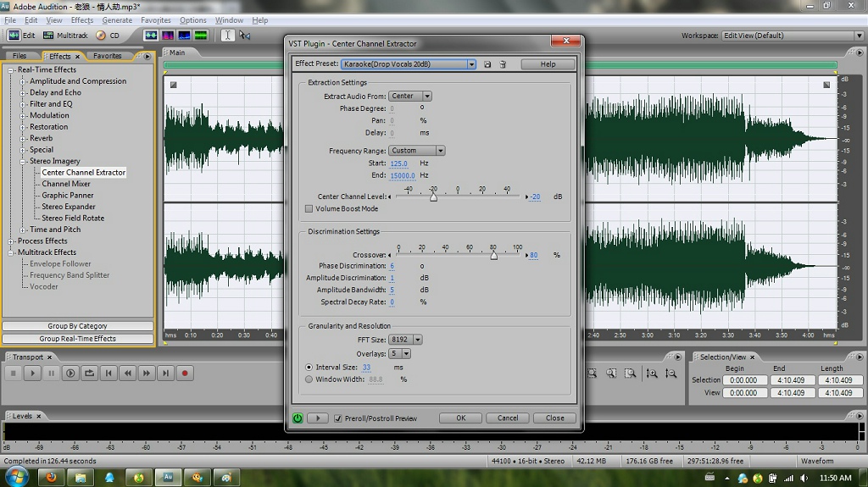
Task: Open FFT Size dropdown
Action: pos(417,340)
